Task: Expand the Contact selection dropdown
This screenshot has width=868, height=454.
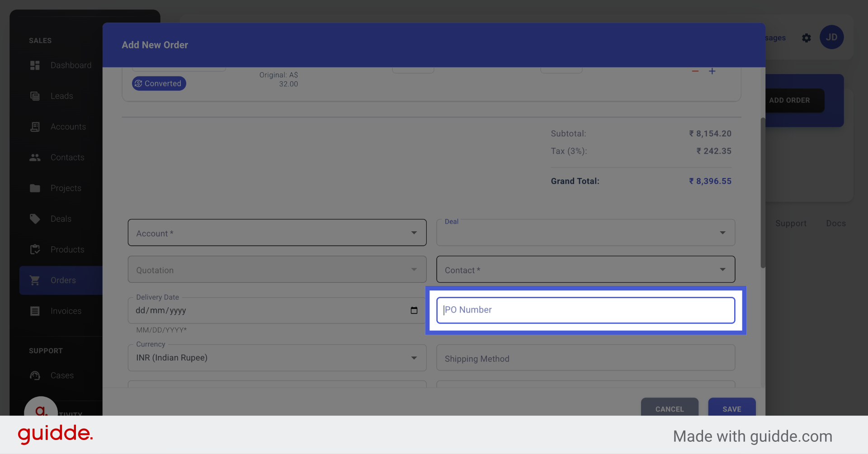Action: coord(722,269)
